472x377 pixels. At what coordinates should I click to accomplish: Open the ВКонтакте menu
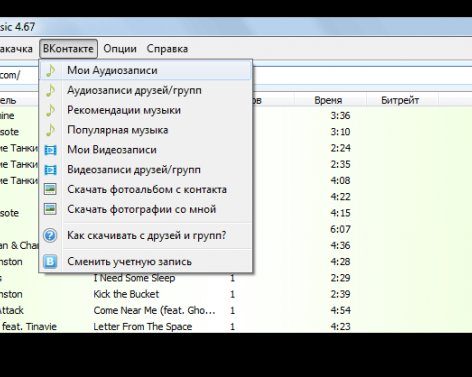(68, 49)
